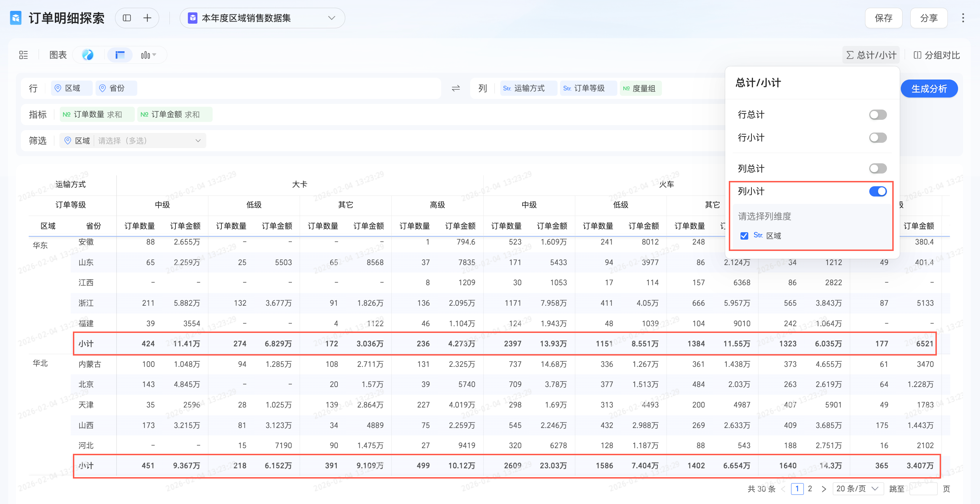Viewport: 980px width, 504px height.
Task: Click the swap rows and columns icon
Action: point(455,88)
